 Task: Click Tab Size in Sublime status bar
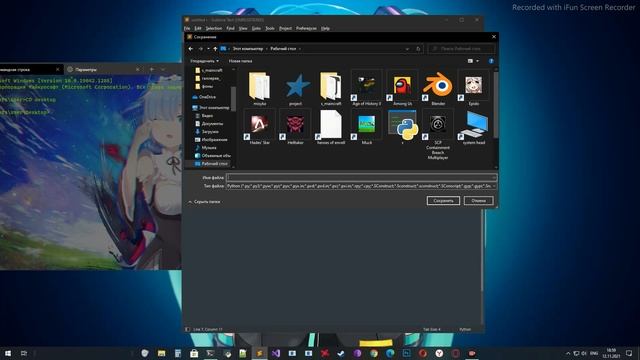click(431, 329)
